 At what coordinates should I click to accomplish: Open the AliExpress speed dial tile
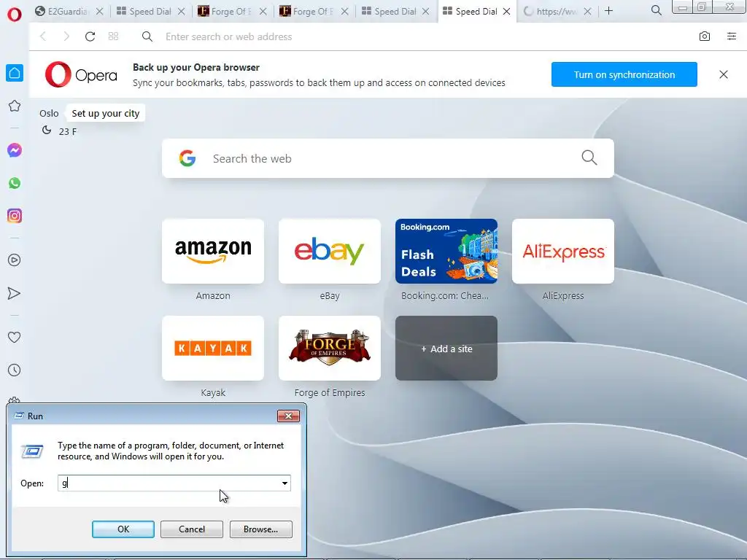tap(563, 251)
